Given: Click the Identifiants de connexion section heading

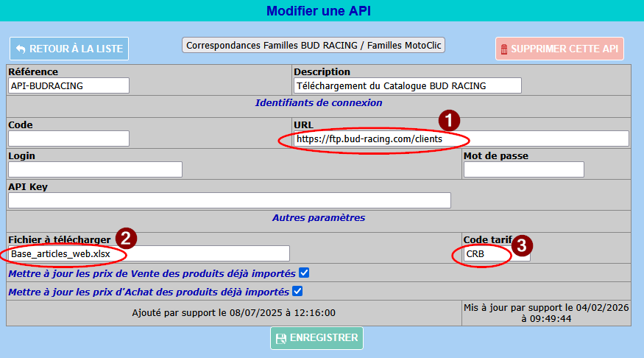Looking at the screenshot, I should coord(319,103).
